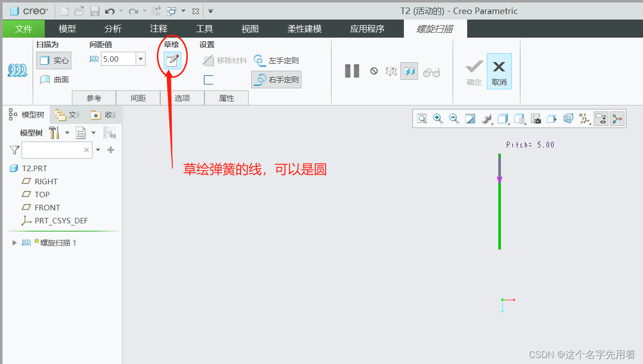Click the verify glasses icon

click(x=432, y=72)
